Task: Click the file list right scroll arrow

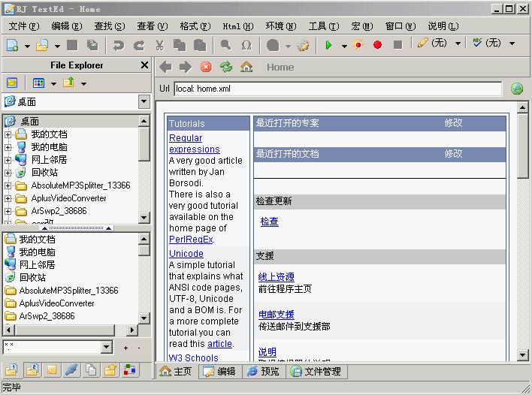Action: (x=131, y=330)
